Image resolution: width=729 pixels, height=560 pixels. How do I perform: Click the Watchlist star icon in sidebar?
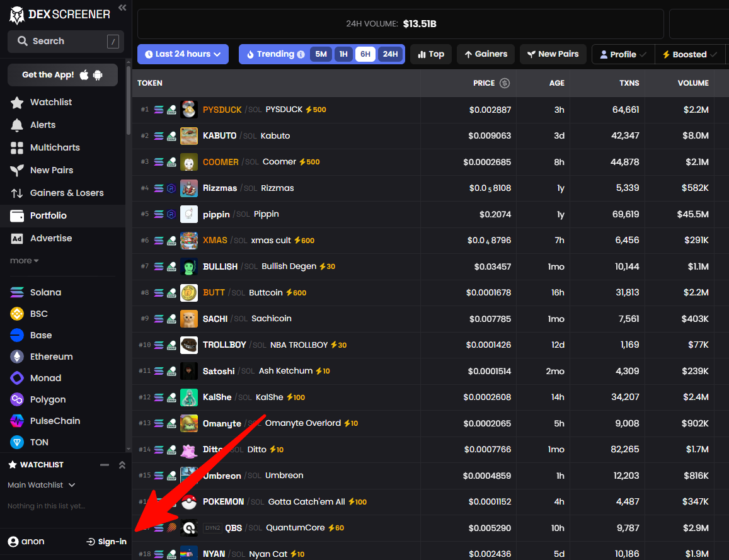[18, 102]
